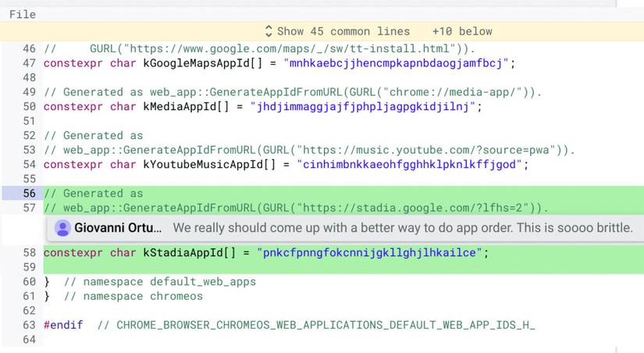Open the comment about brittle app order
644x353 pixels.
point(403,228)
